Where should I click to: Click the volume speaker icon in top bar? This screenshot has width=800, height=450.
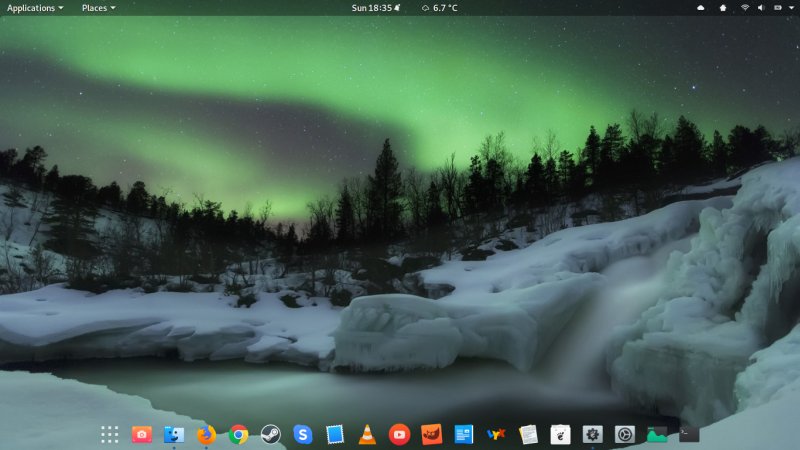(x=761, y=8)
